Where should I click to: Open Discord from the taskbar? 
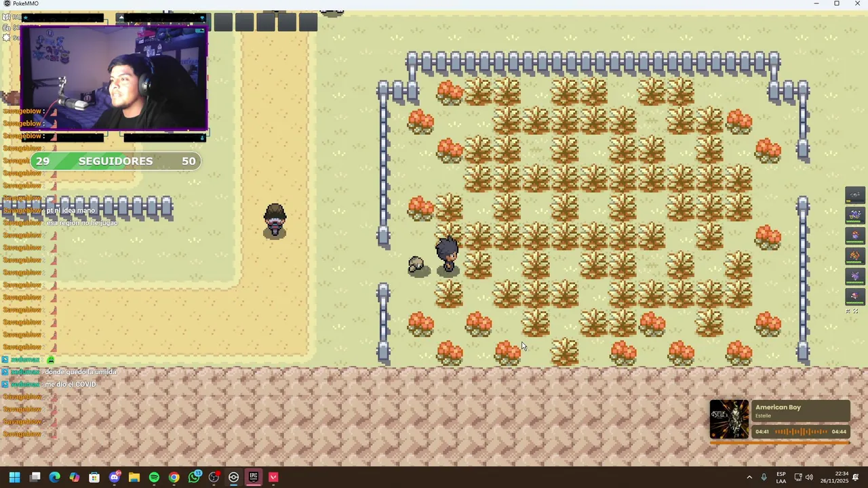[x=115, y=477]
